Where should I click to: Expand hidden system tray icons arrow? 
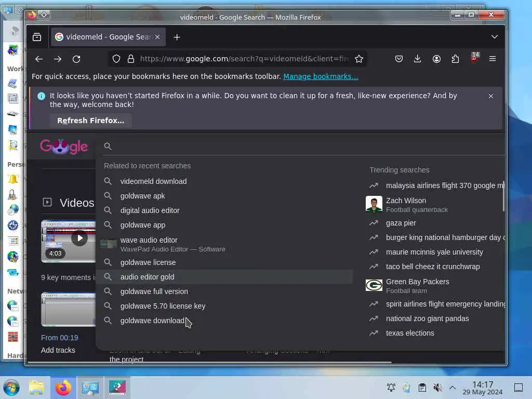point(453,388)
